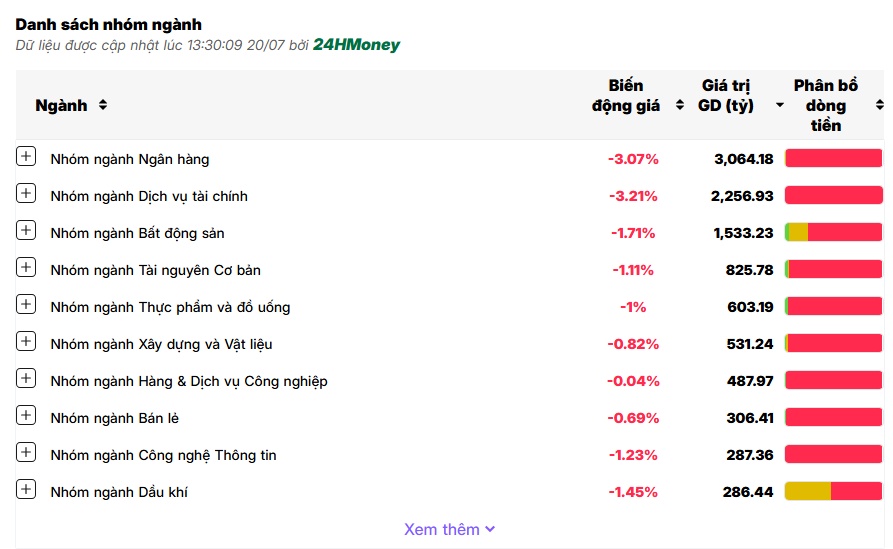Click plus icon beside Hàng & Dịch vụ Công nghiệp
Image resolution: width=893 pixels, height=549 pixels.
[x=26, y=378]
